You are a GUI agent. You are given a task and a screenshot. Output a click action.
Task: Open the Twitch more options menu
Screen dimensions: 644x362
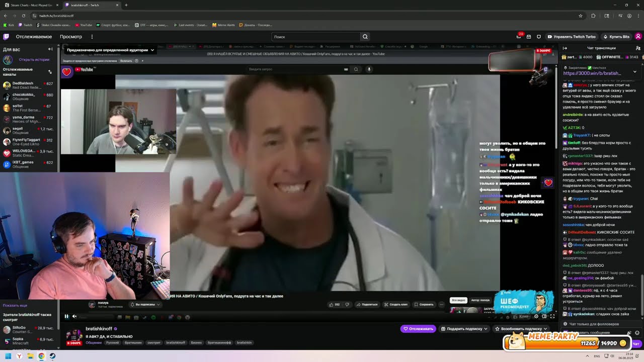pyautogui.click(x=92, y=37)
